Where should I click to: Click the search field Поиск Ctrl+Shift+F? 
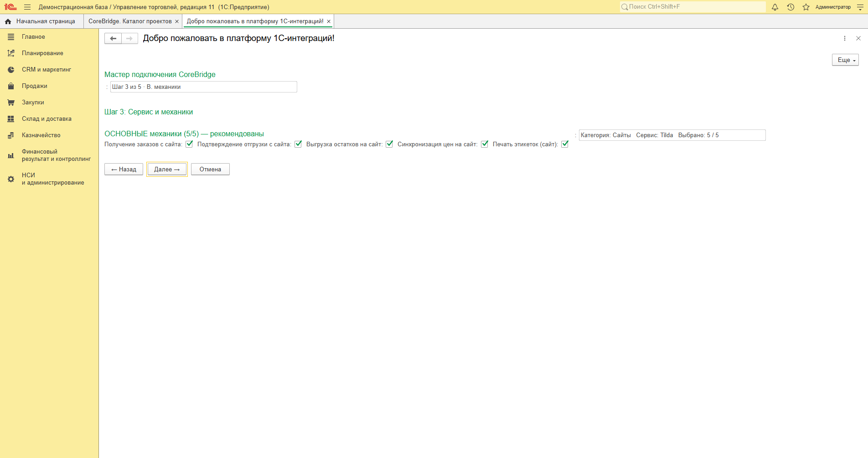click(693, 7)
